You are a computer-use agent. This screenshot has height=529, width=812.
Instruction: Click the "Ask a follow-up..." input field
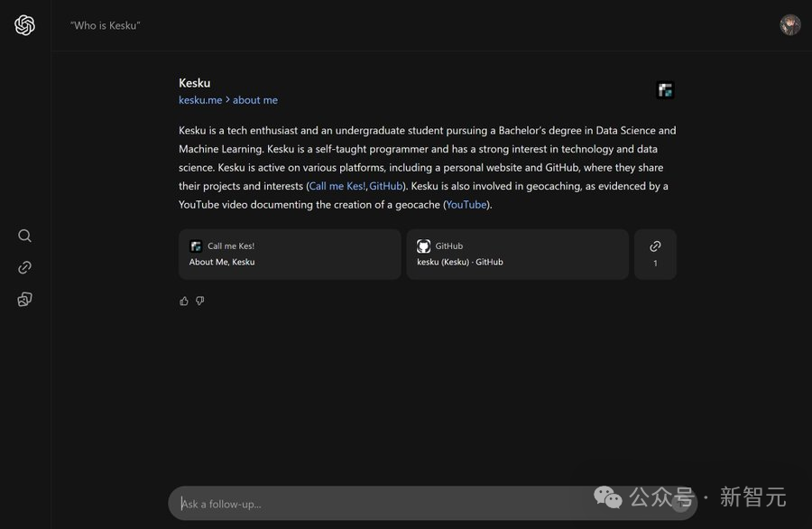point(379,503)
